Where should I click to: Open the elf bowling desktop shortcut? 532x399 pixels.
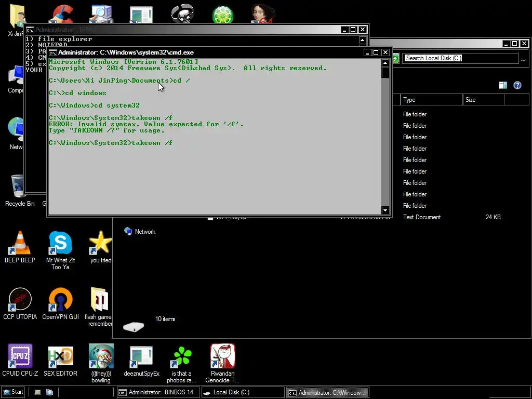pos(101,363)
